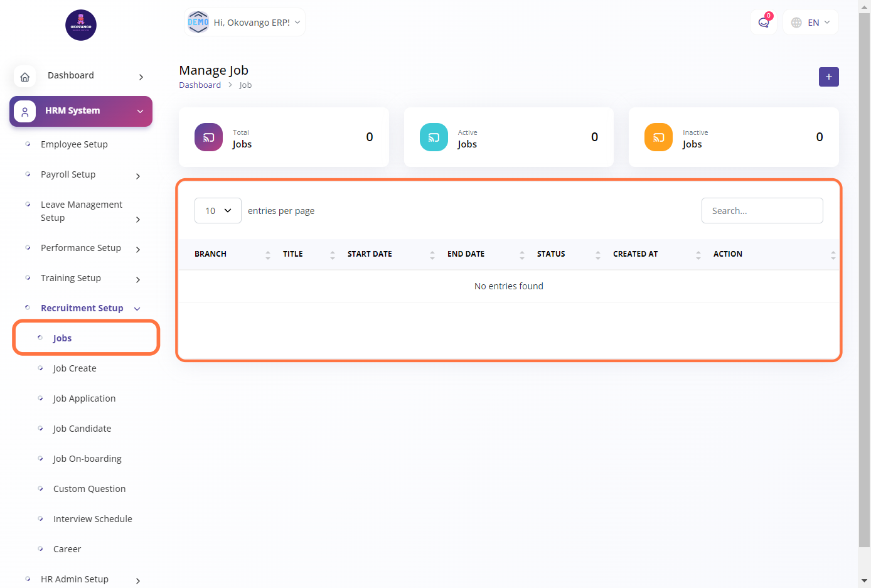Open the Hi, Okovango ERP! user menu

pyautogui.click(x=245, y=23)
